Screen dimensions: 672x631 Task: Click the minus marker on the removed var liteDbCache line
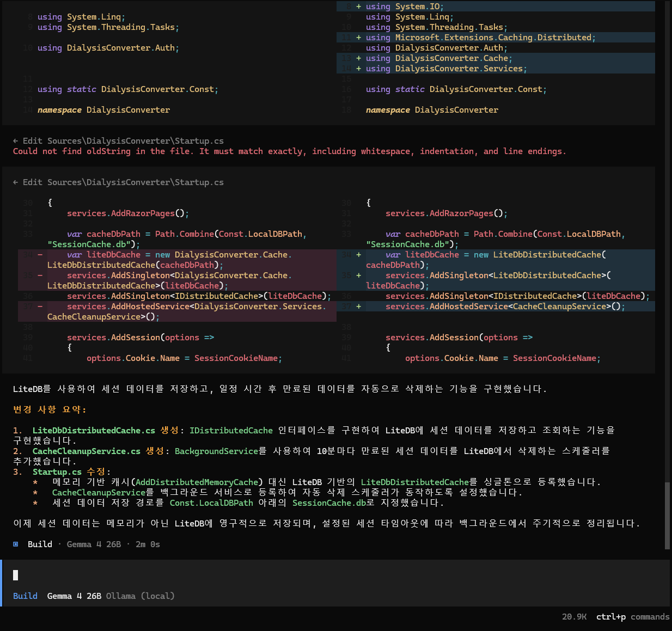point(40,255)
